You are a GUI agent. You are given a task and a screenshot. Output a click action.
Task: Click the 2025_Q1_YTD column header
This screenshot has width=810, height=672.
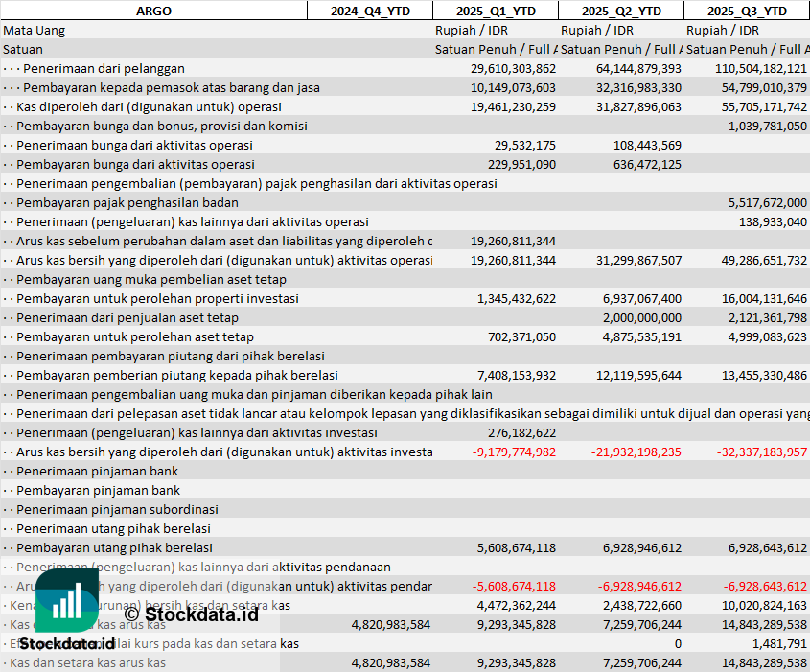click(496, 11)
